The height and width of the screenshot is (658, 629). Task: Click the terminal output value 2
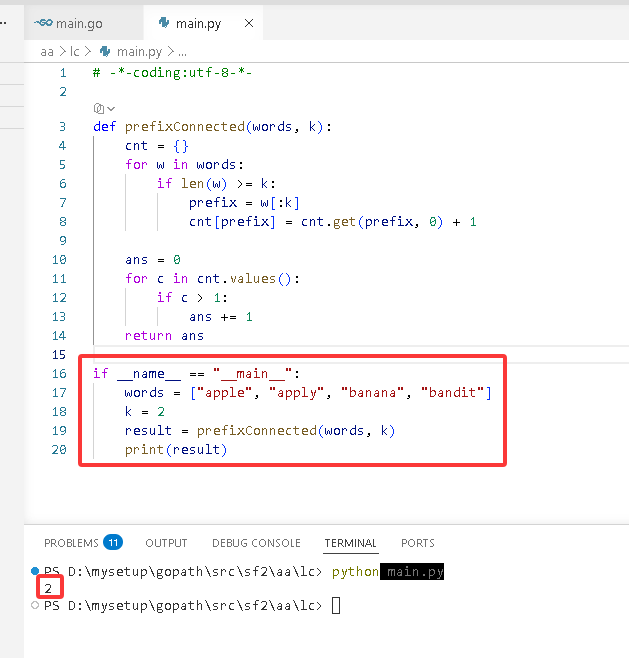point(48,588)
